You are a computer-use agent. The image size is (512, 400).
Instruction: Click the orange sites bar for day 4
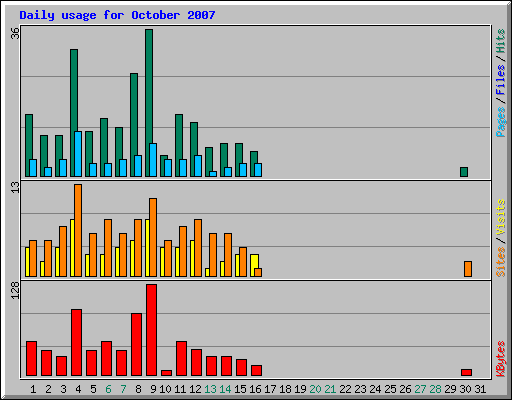(78, 230)
